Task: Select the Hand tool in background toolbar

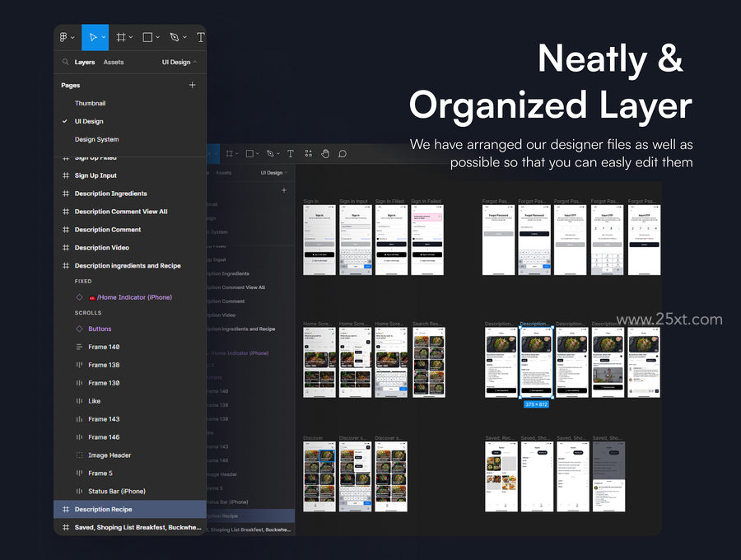Action: 325,153
